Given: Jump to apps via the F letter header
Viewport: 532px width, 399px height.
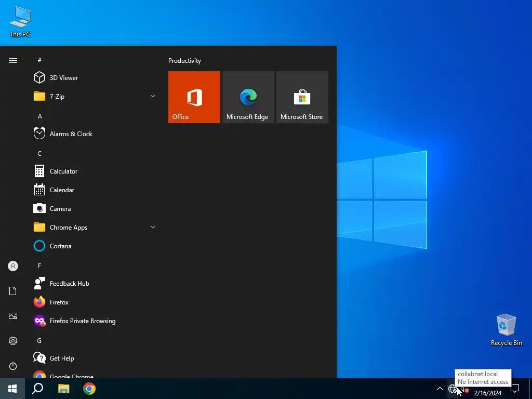Looking at the screenshot, I should pos(39,265).
